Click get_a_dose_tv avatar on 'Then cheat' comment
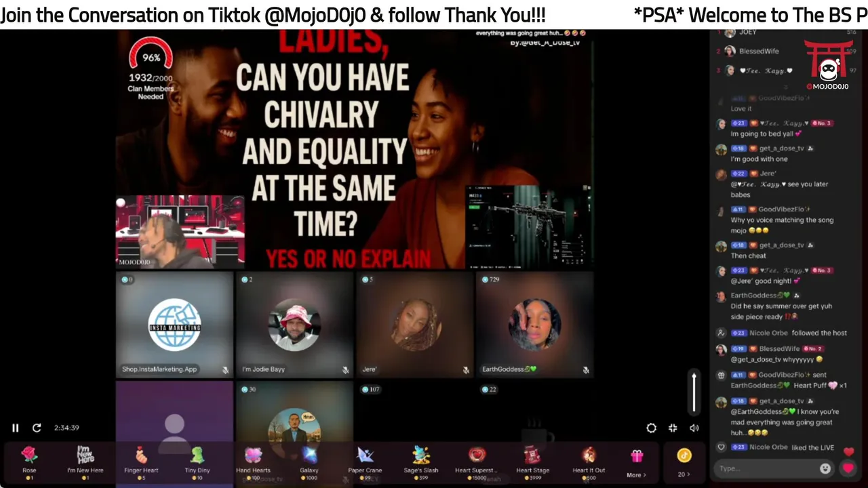The image size is (868, 488). coord(721,247)
